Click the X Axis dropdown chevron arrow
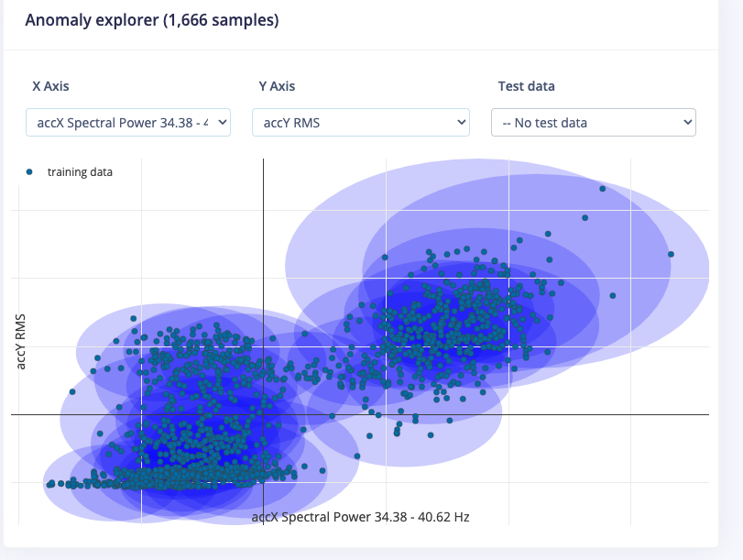Image resolution: width=743 pixels, height=560 pixels. (222, 122)
